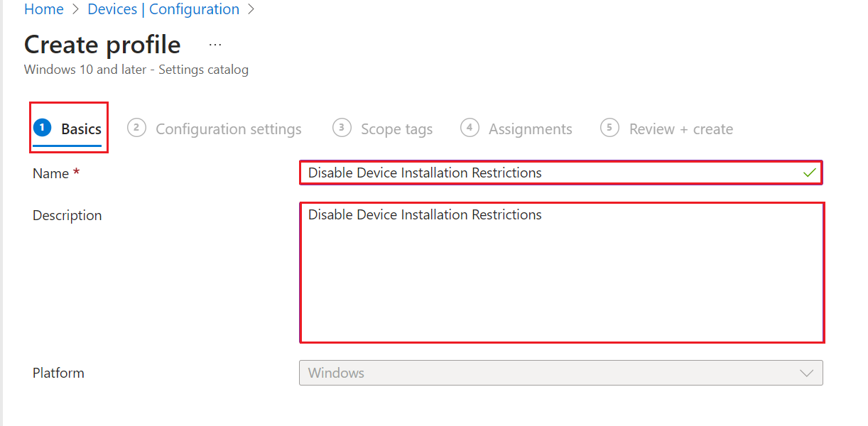This screenshot has height=426, width=868.
Task: Click the step 3 circle beside Scope tags
Action: pos(341,128)
